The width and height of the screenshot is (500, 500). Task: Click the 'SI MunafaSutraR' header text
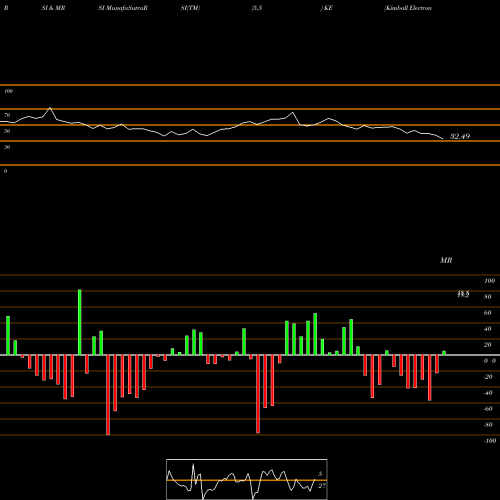click(x=123, y=8)
